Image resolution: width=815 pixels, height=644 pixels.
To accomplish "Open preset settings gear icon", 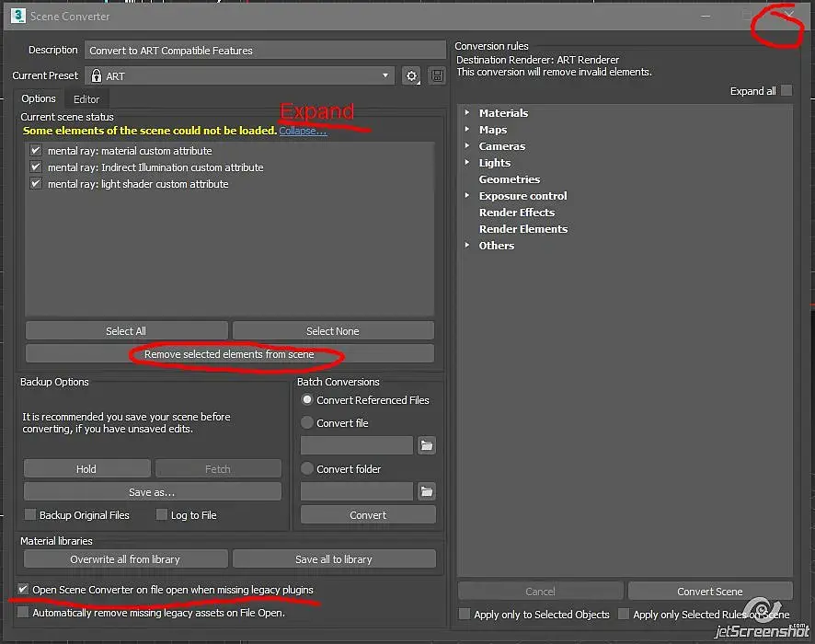I will 411,75.
